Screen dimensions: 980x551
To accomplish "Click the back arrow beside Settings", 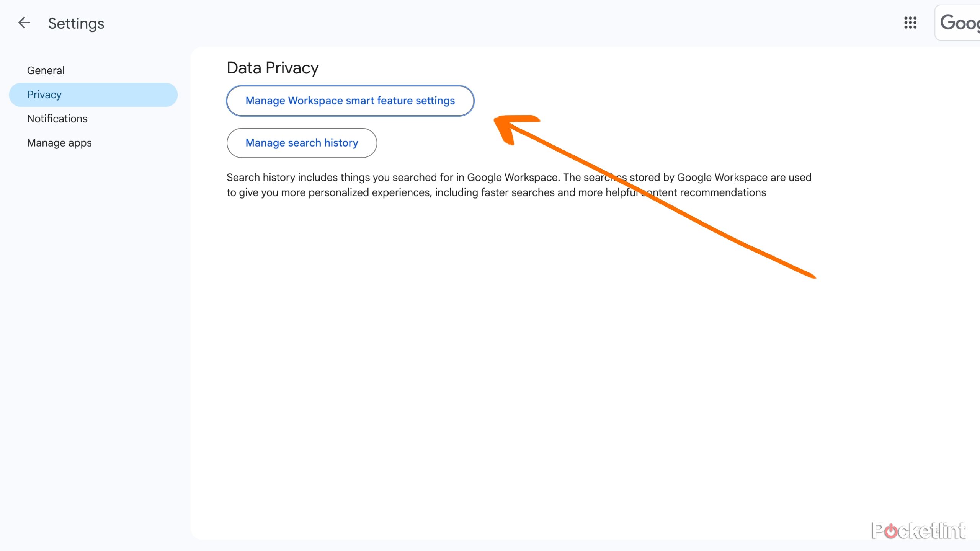I will pos(24,23).
